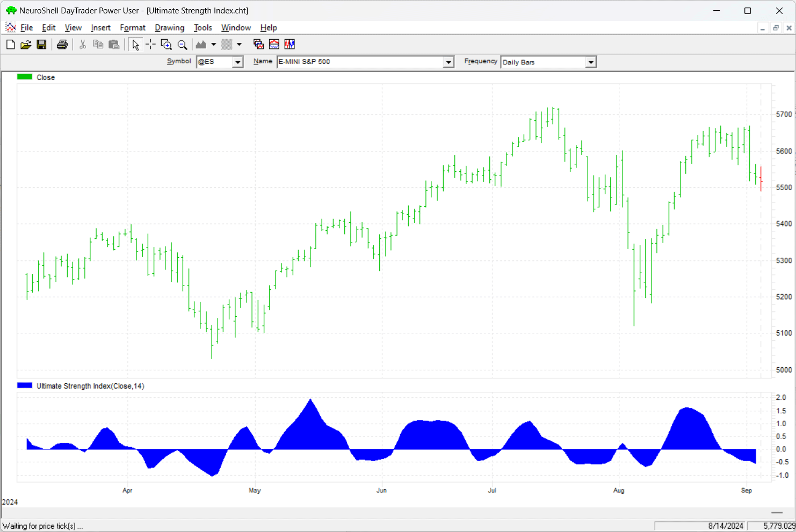Choose the zoom in magnifier tool

pos(167,45)
